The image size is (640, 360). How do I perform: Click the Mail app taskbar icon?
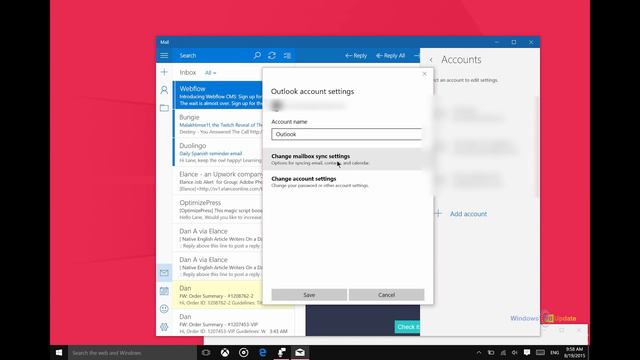click(300, 353)
